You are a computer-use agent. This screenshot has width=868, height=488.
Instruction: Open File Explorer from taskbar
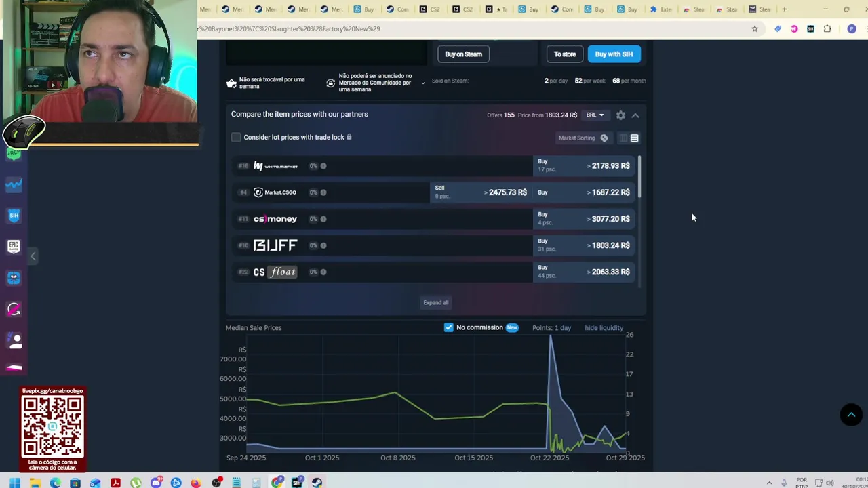pos(35,483)
